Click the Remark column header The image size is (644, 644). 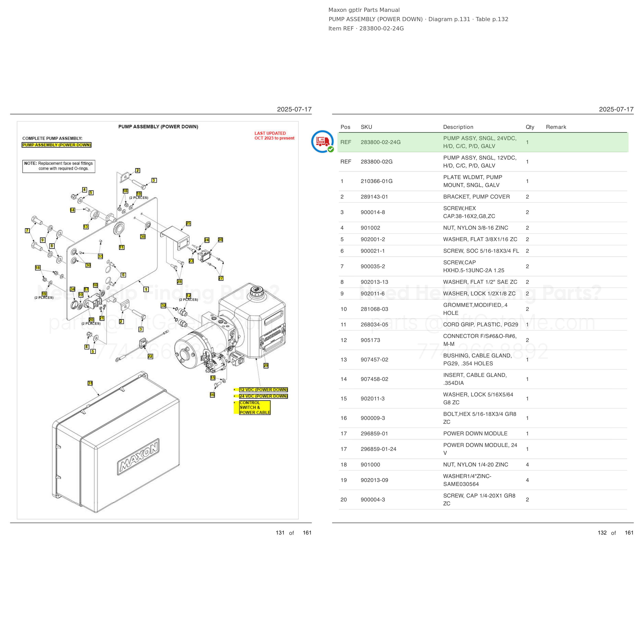tap(556, 127)
